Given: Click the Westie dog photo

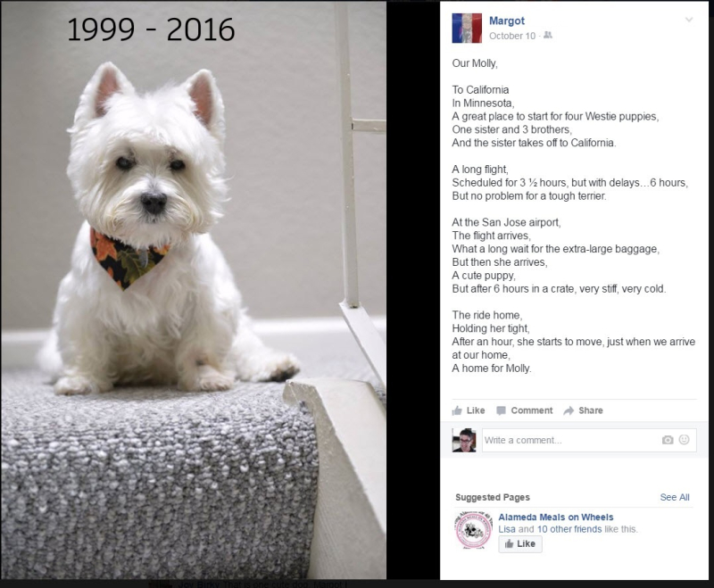Looking at the screenshot, I should pos(194,290).
